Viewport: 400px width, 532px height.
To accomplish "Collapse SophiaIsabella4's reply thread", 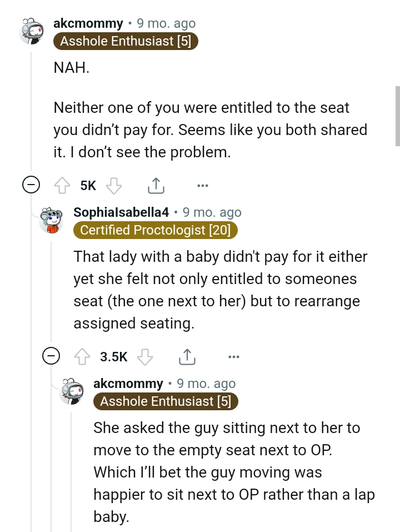I will [51, 356].
